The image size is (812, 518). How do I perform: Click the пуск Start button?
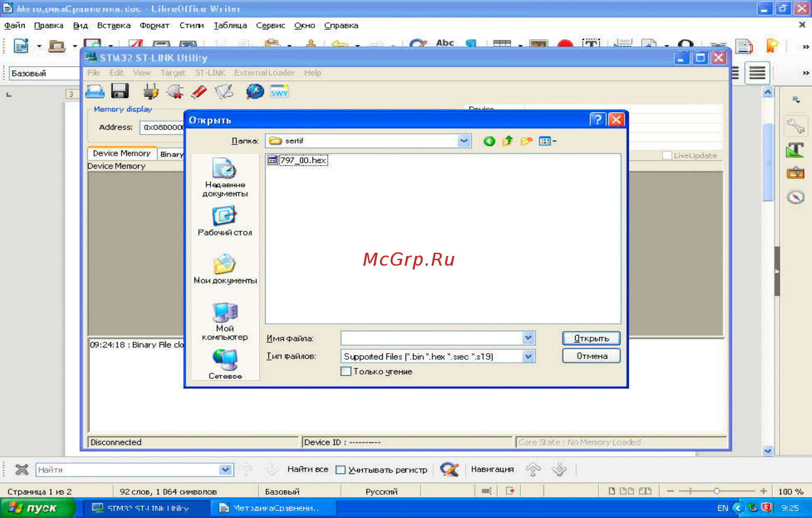coord(37,508)
